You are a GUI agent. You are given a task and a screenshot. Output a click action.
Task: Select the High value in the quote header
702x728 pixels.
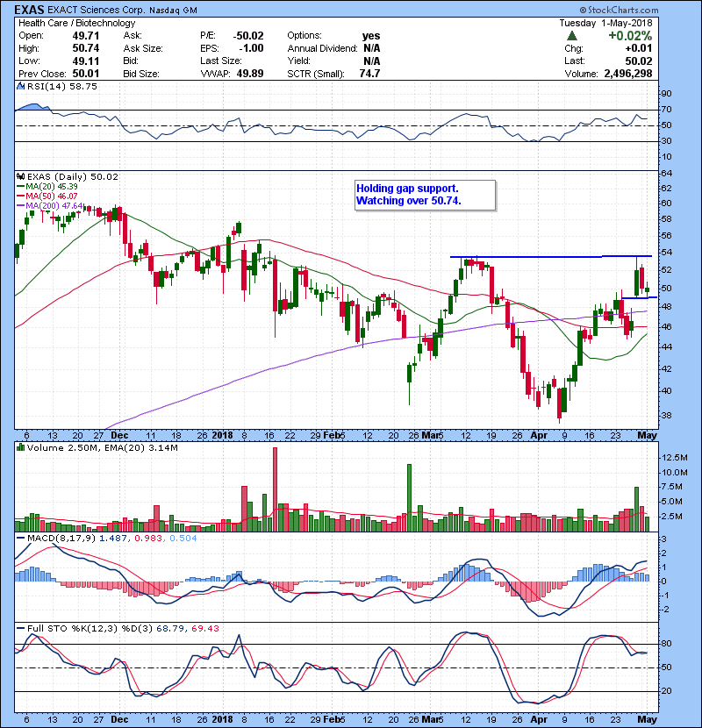coord(85,48)
